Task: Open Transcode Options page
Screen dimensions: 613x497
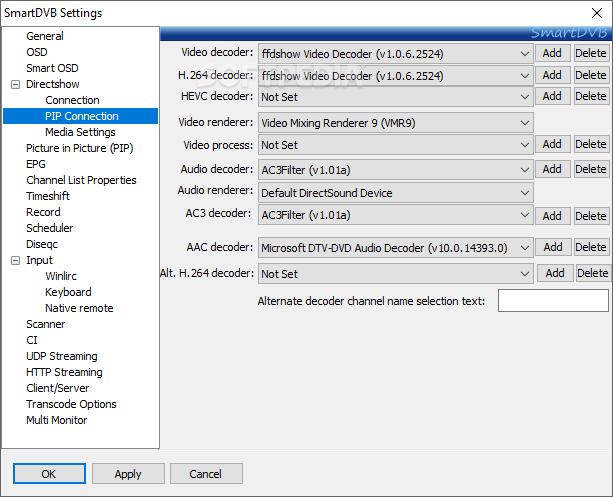Action: (x=71, y=405)
